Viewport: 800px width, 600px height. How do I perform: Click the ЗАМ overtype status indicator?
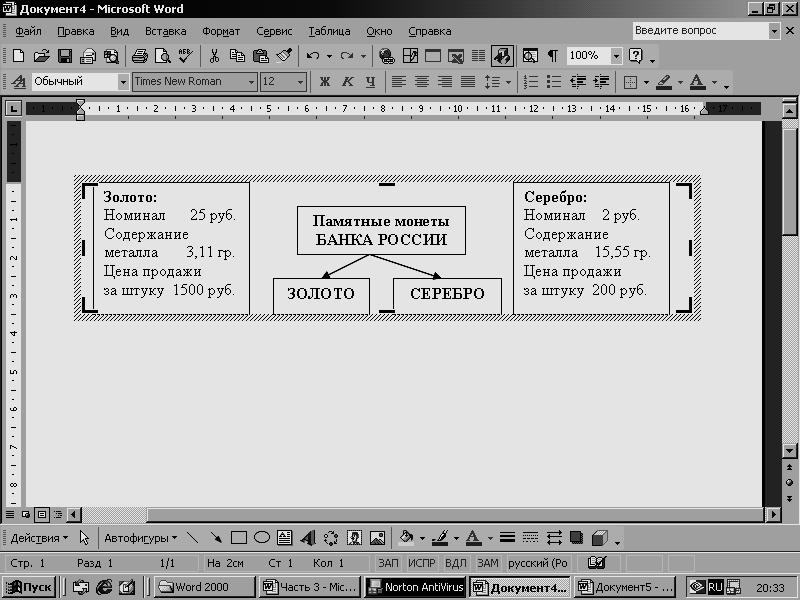tap(487, 563)
